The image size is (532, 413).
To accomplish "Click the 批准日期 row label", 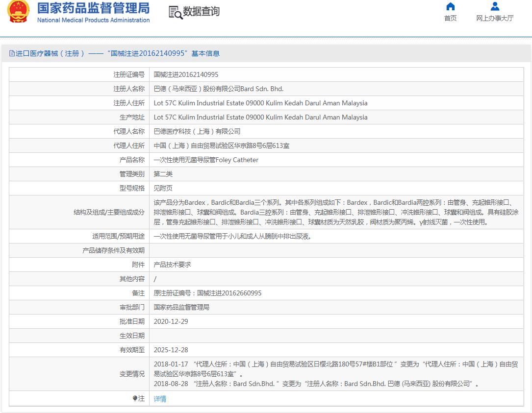I will pos(132,322).
